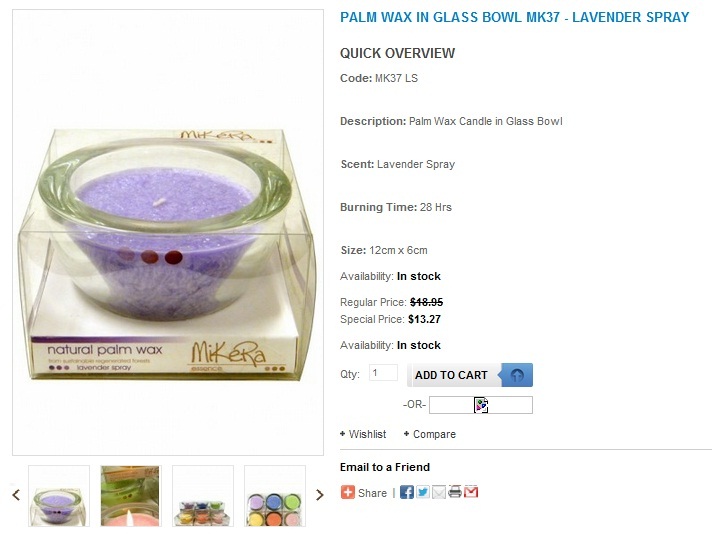Select the pink lit candle thumbnail
This screenshot has height=536, width=712.
131,496
